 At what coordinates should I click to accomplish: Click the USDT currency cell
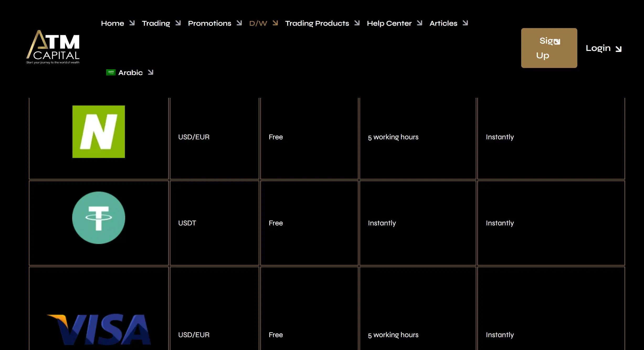coord(187,223)
